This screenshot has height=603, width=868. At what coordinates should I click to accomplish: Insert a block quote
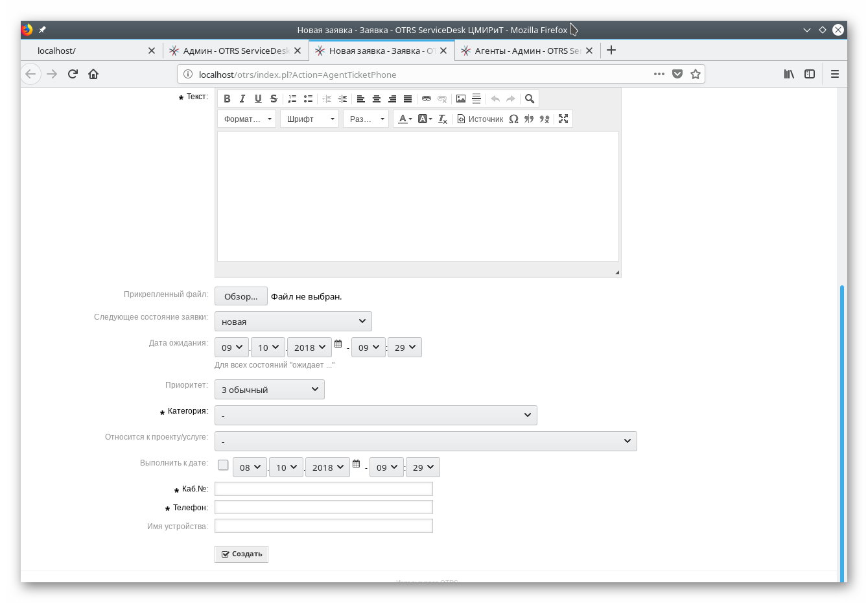[x=529, y=119]
